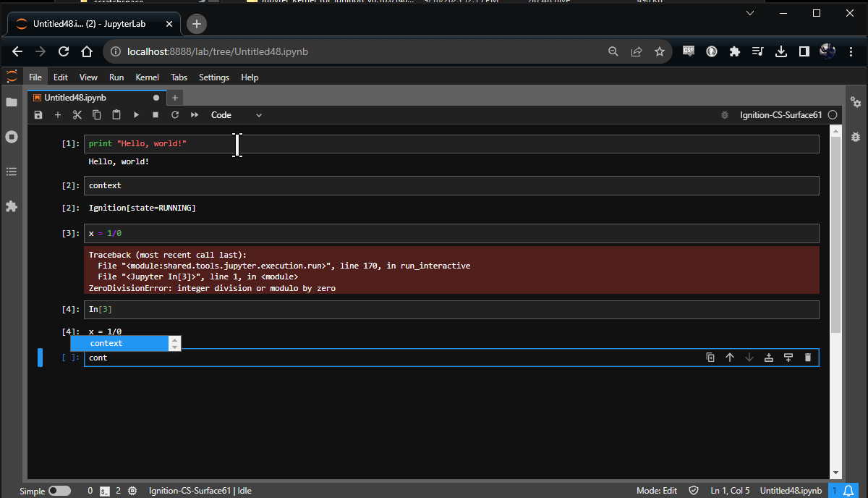Restart kernel and run all cells icon

(195, 115)
